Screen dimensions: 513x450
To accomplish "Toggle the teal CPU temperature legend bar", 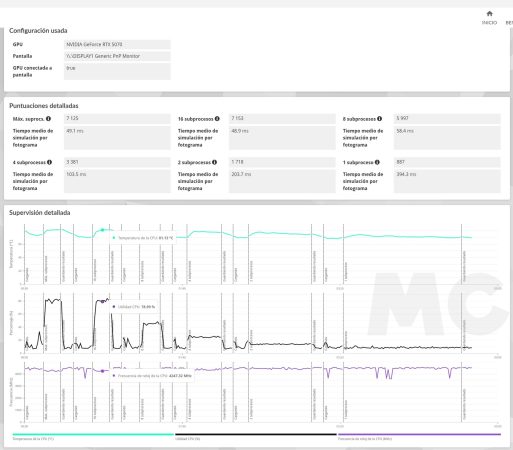I will [93, 434].
